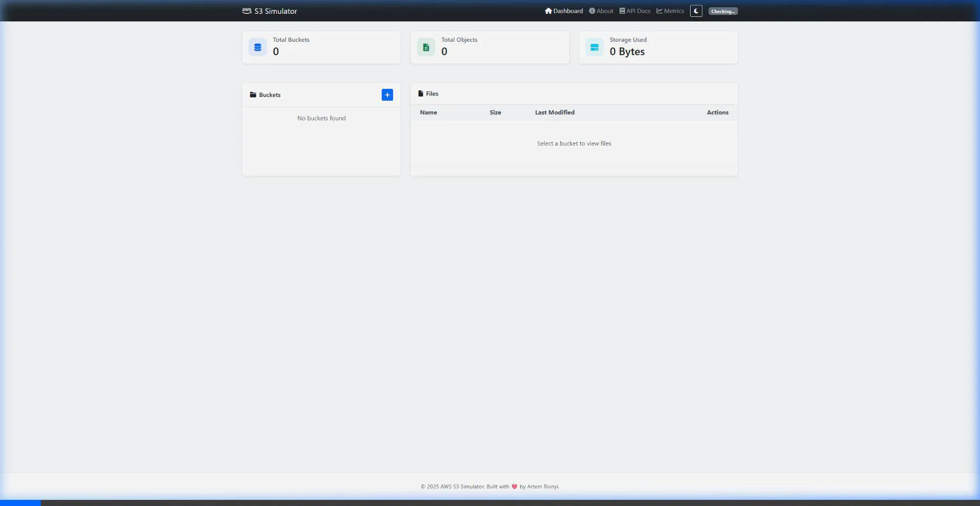Click the heart icon in footer
This screenshot has width=980, height=506.
point(514,487)
